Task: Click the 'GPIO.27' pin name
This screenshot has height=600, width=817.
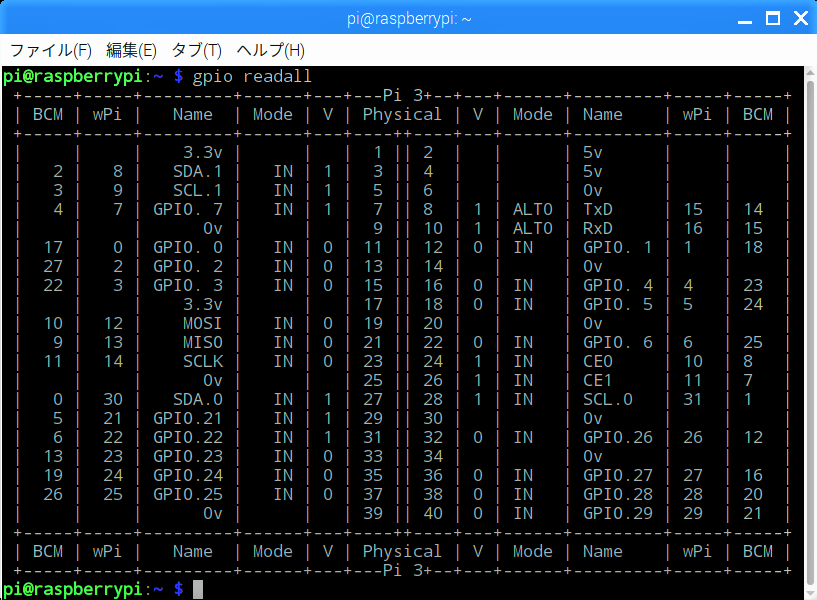Action: (x=617, y=476)
